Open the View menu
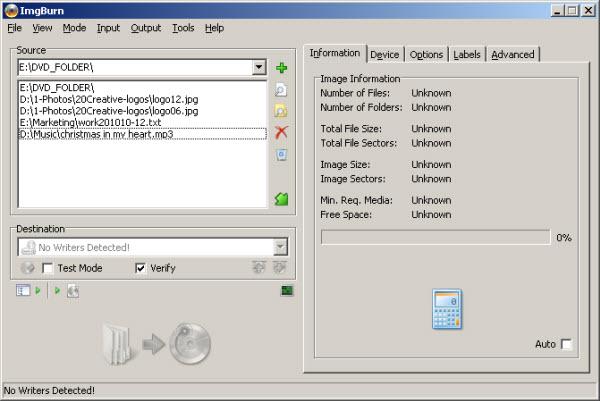The image size is (600, 401). click(42, 28)
